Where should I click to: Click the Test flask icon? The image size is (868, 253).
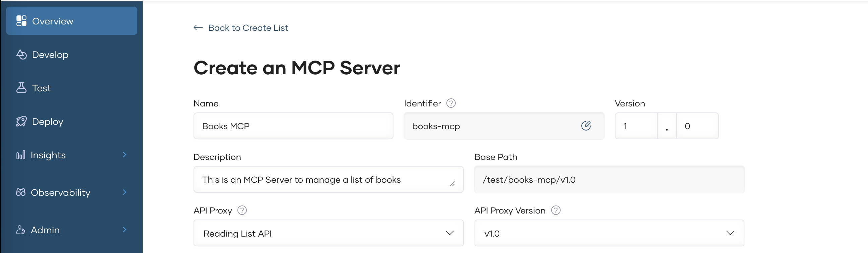[21, 88]
